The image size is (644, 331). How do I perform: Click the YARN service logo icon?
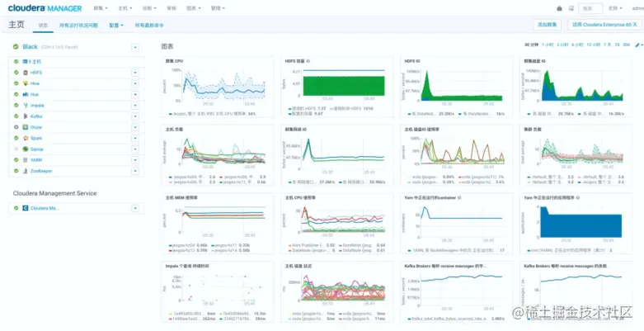[26, 160]
